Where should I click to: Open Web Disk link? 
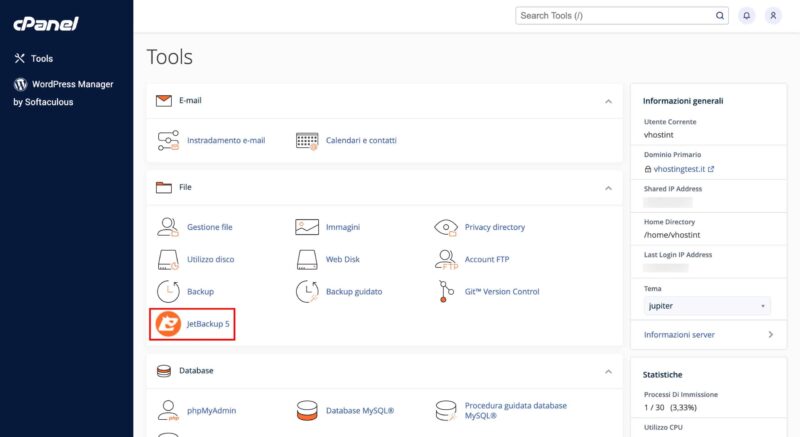coord(343,259)
